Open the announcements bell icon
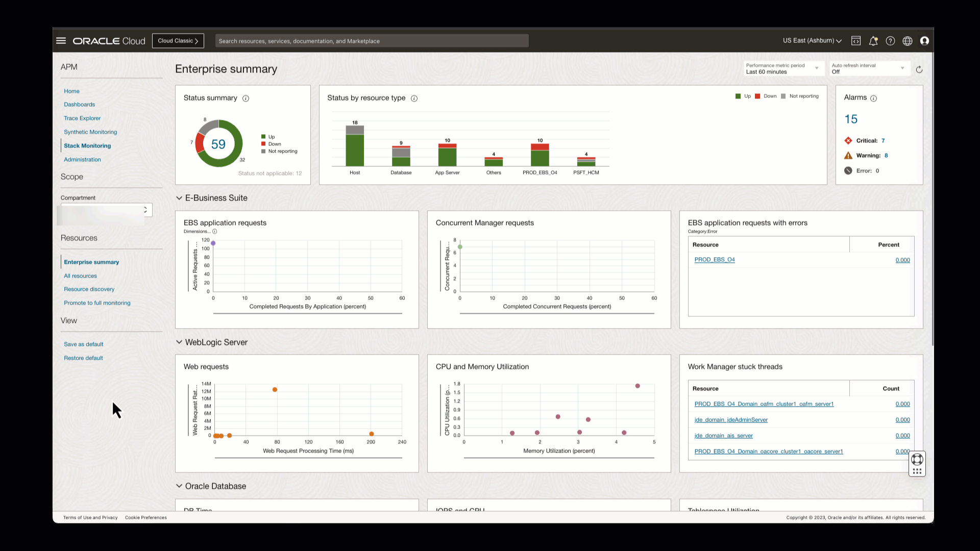Viewport: 980px width, 551px height. pos(873,41)
